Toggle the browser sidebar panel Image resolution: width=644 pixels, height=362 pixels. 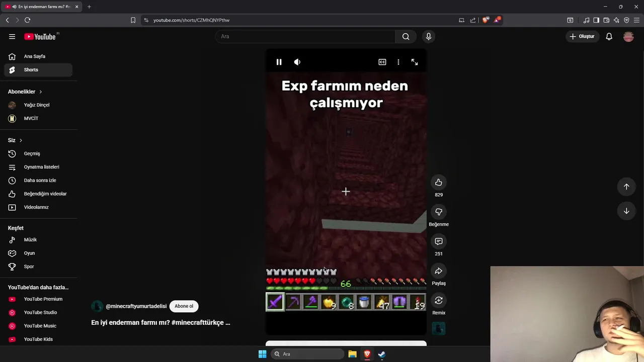pyautogui.click(x=596, y=20)
